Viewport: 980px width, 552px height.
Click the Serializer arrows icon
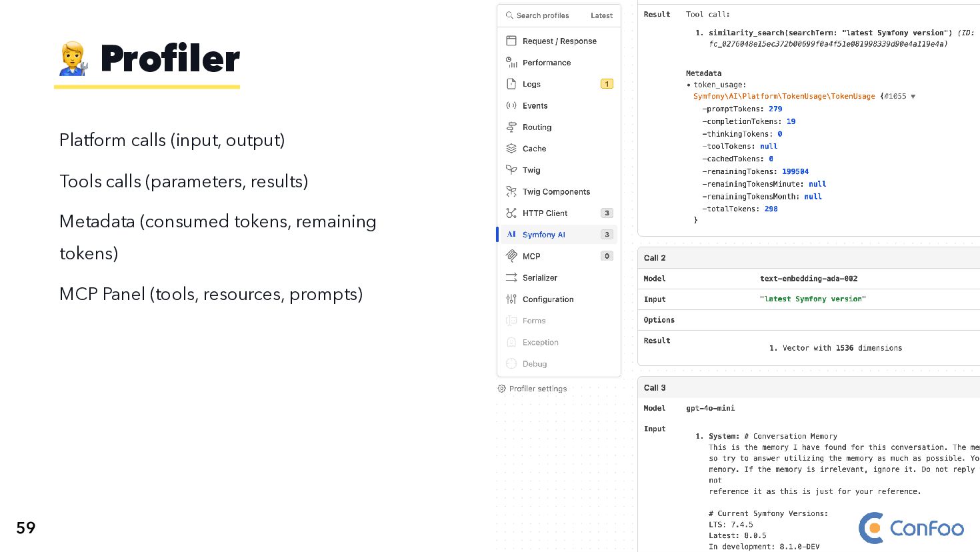click(x=511, y=277)
